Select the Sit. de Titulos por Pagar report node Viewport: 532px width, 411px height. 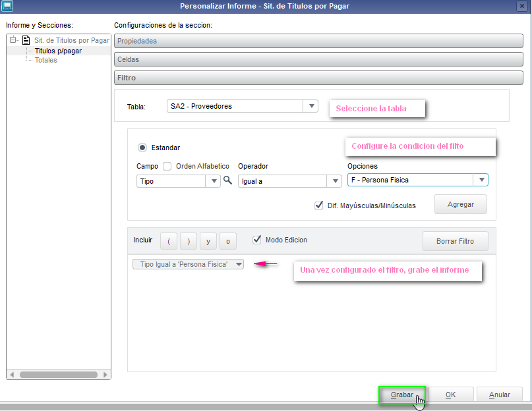(x=72, y=40)
